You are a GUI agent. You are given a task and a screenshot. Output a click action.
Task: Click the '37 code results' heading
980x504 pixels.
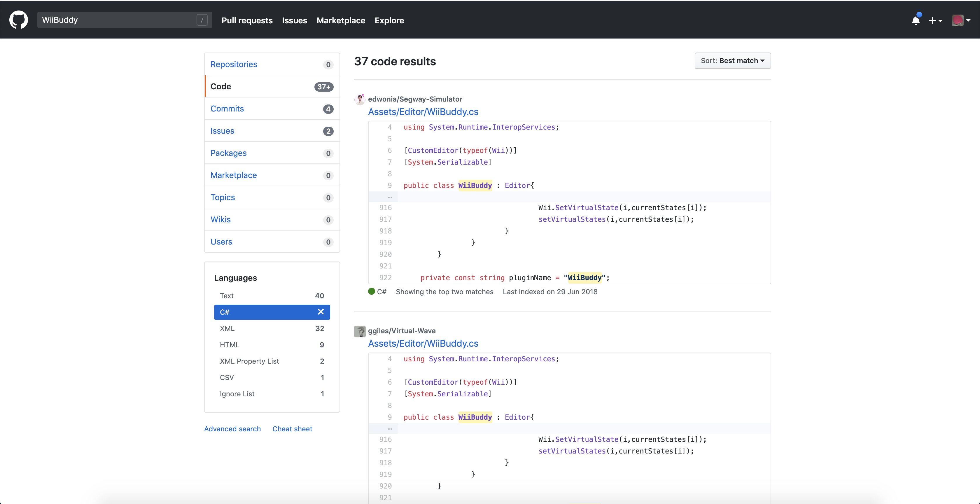[x=395, y=61]
